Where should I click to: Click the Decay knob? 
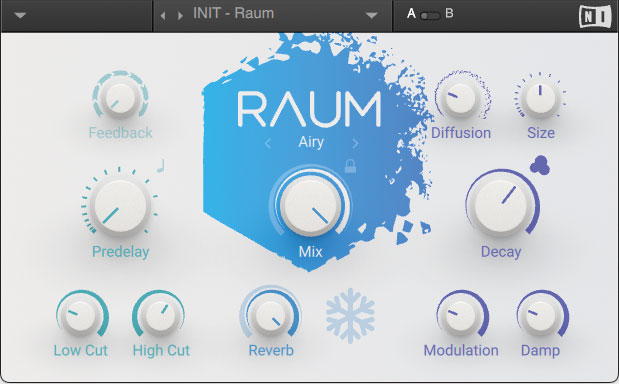[x=501, y=206]
